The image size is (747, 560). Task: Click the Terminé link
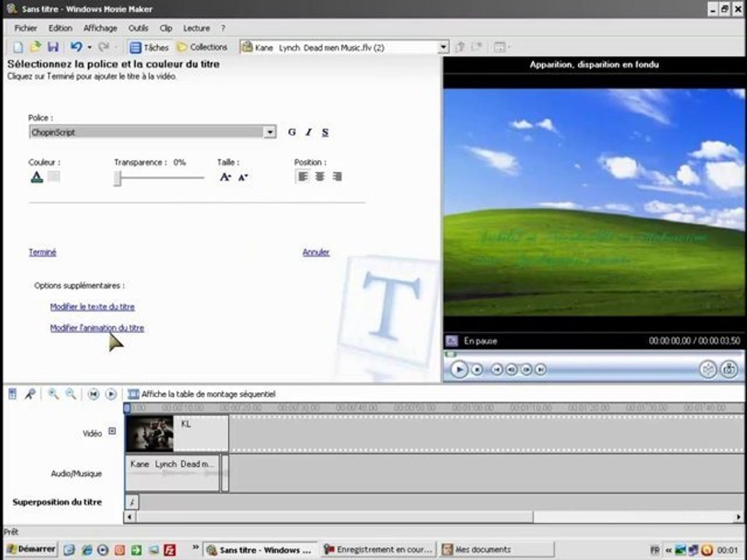point(42,252)
